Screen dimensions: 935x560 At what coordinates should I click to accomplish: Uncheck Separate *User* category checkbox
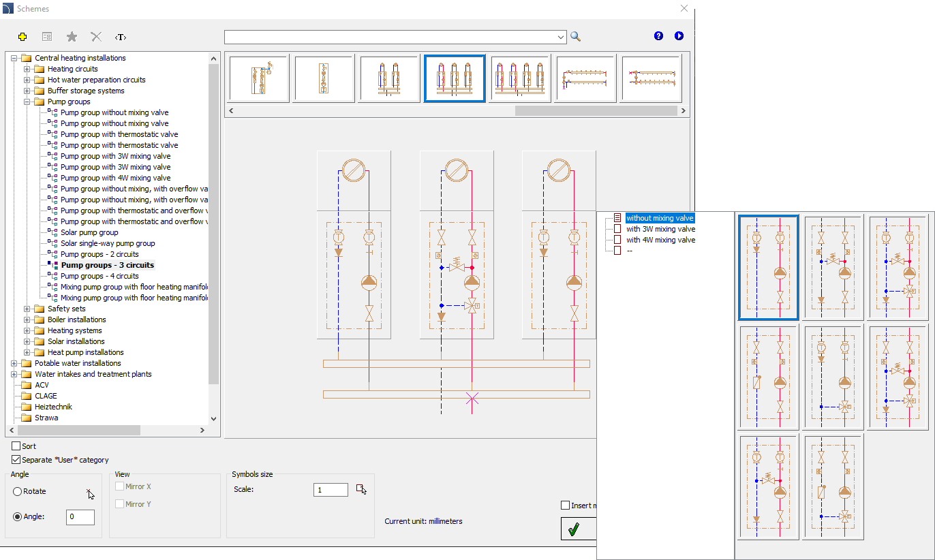point(16,460)
